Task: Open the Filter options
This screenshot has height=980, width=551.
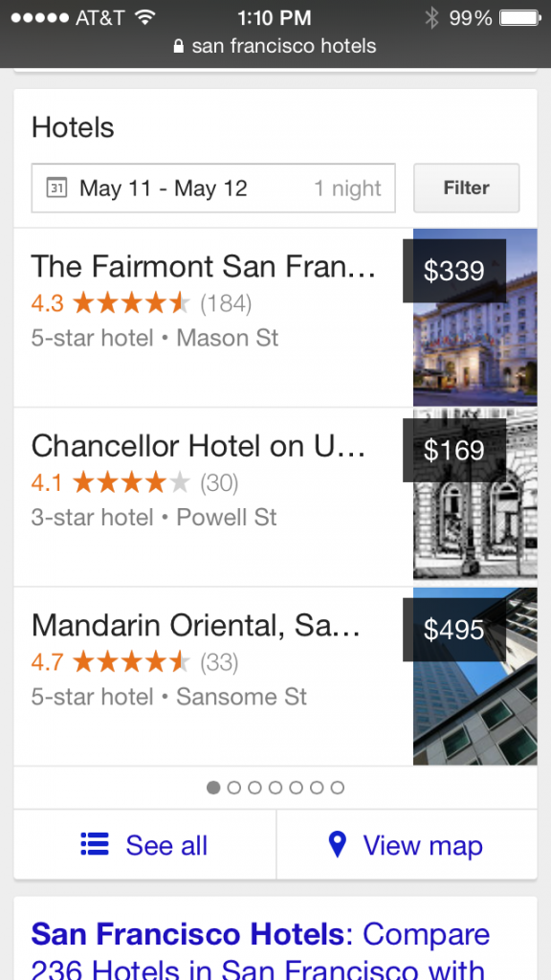Action: [x=467, y=188]
